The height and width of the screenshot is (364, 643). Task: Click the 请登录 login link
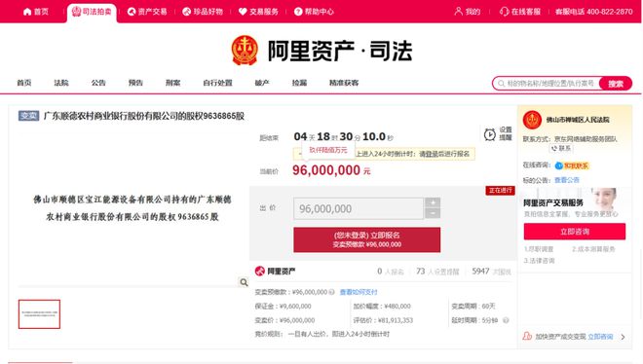click(431, 154)
